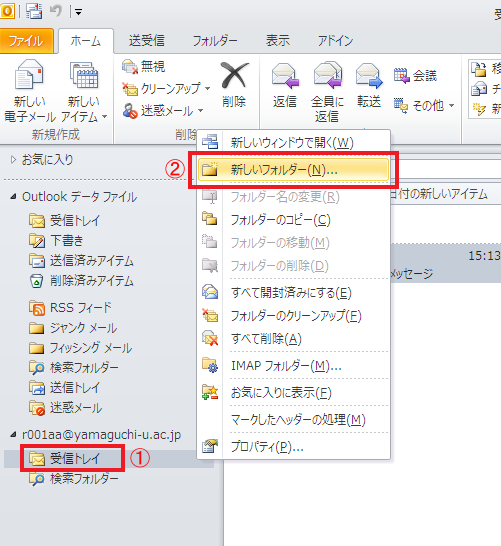Click the message row timestamped 15:13
Viewport: 501px width, 546px height.
[446, 264]
